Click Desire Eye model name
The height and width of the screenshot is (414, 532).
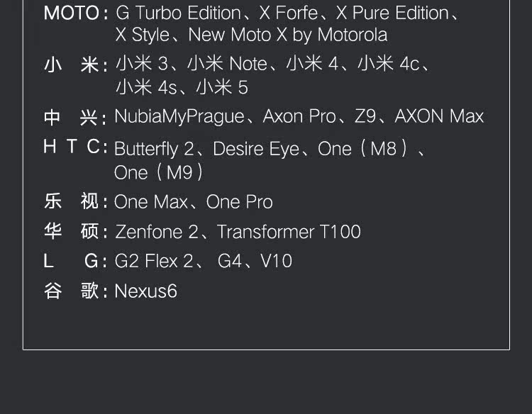coord(256,149)
